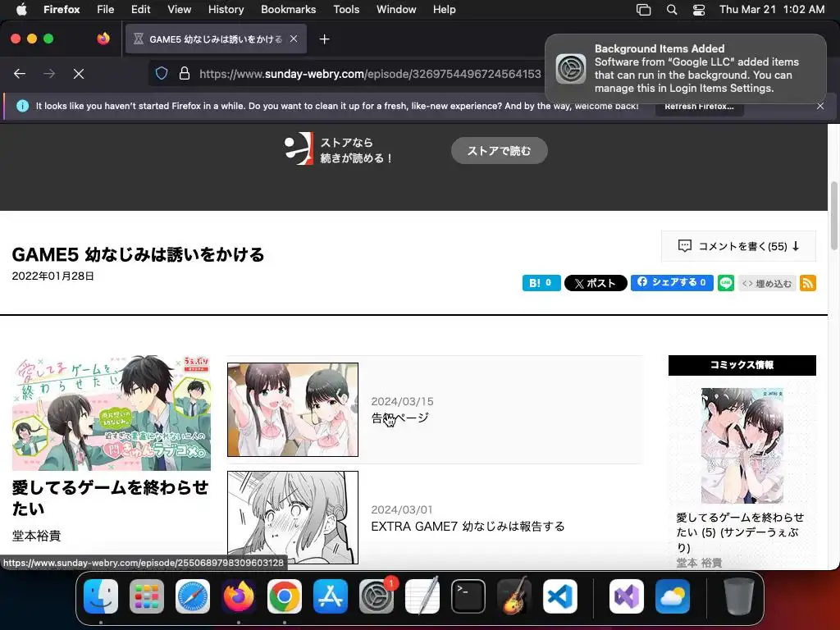Click the page vertical scrollbar

click(833, 216)
